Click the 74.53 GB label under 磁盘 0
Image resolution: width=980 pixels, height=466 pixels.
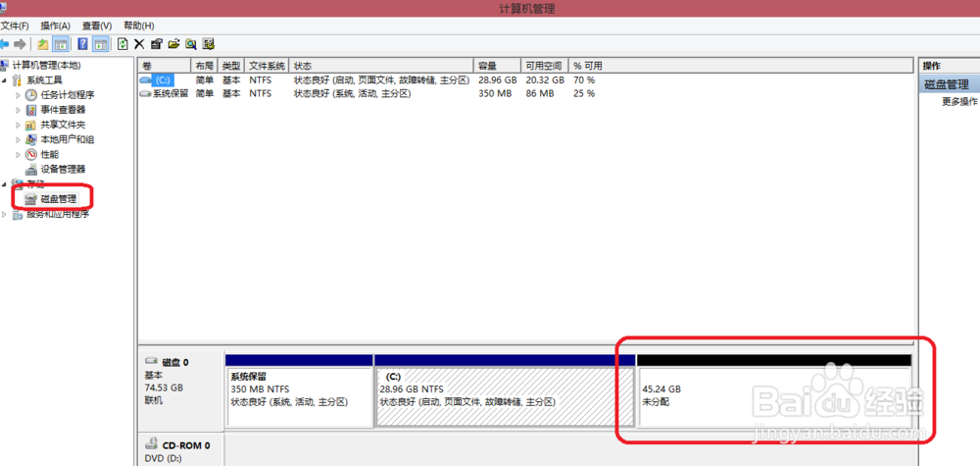[164, 388]
